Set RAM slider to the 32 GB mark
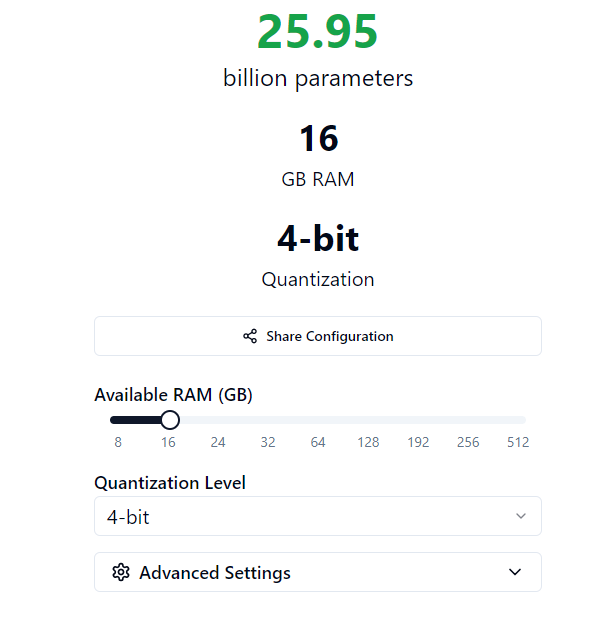 pyautogui.click(x=268, y=420)
